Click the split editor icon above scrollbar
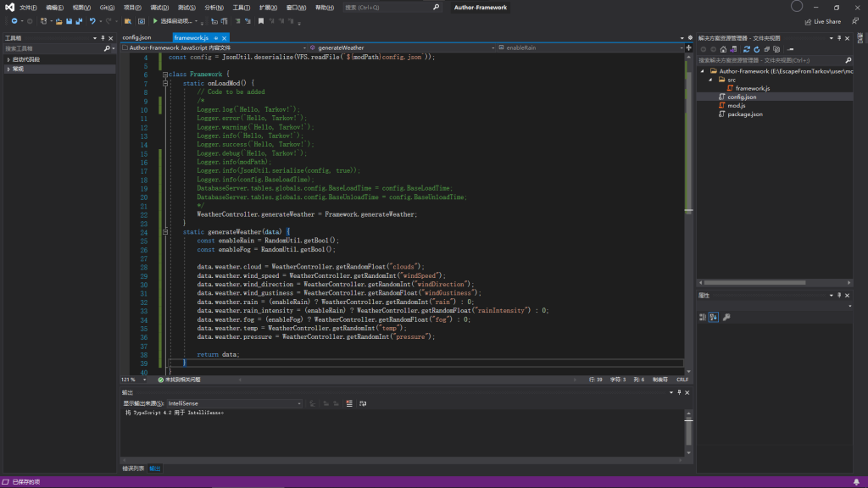Screen dimensions: 868x488 click(x=688, y=48)
